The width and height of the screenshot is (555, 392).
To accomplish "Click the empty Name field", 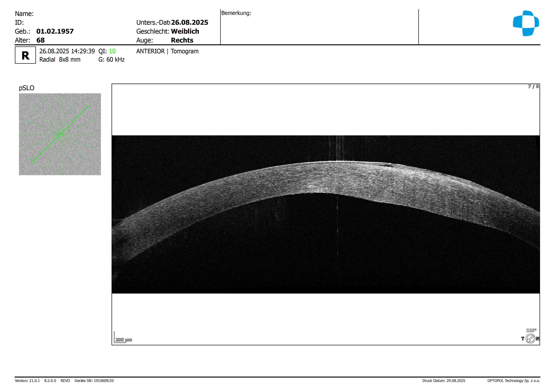I will tap(48, 13).
